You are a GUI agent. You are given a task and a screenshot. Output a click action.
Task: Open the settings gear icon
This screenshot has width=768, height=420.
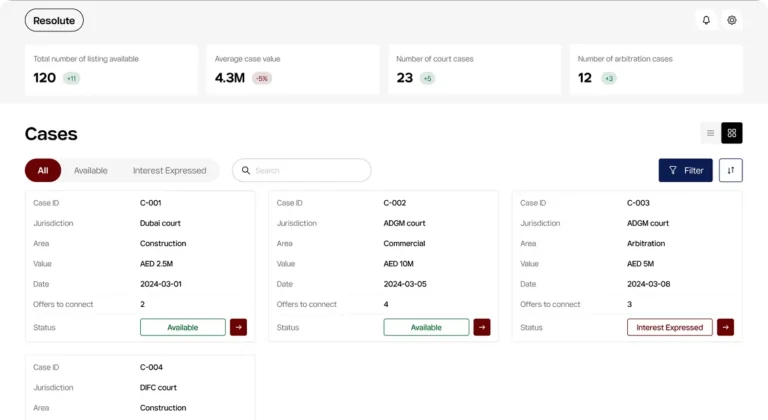[732, 20]
